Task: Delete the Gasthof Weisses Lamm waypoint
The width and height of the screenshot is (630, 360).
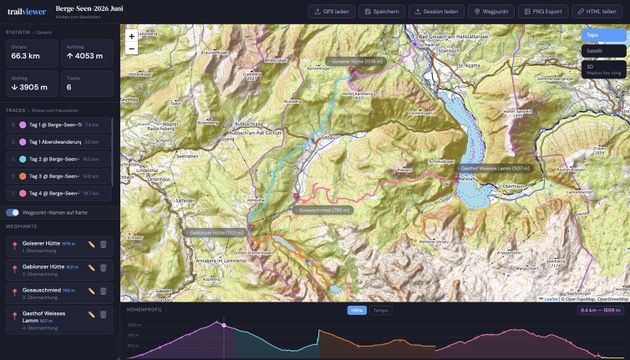Action: (x=103, y=315)
